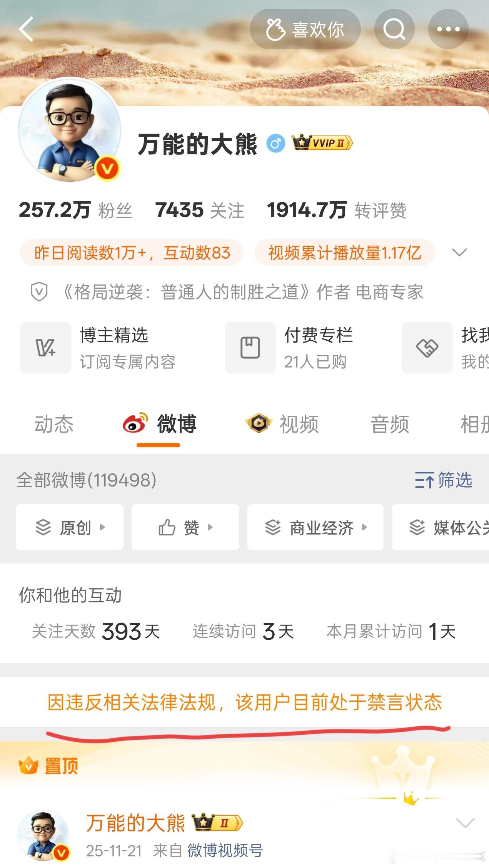Tap the blue male gender icon

coord(276,144)
